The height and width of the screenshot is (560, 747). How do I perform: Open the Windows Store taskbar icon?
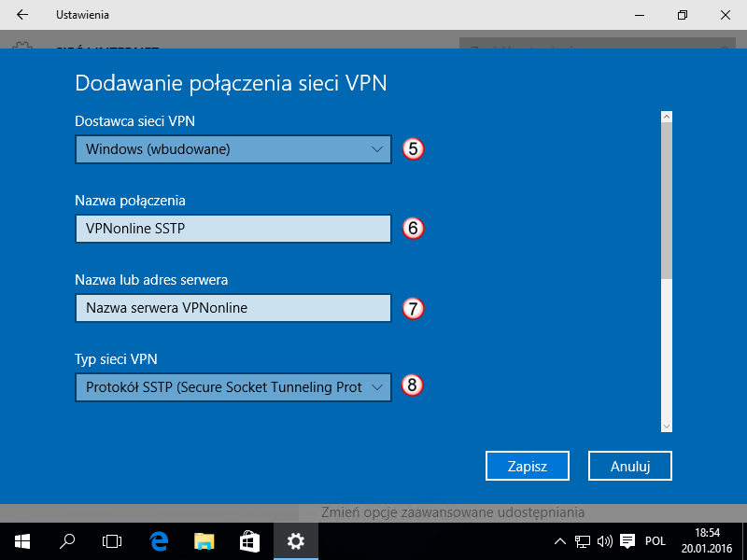(x=249, y=541)
